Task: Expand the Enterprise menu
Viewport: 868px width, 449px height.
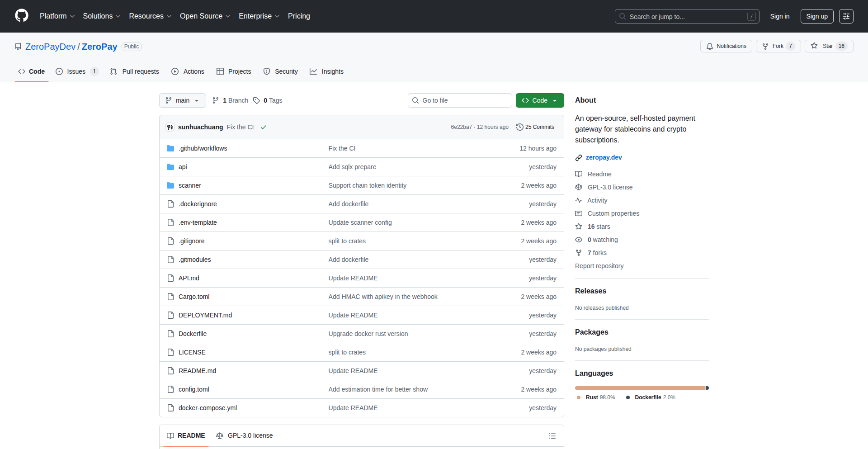Action: (259, 16)
